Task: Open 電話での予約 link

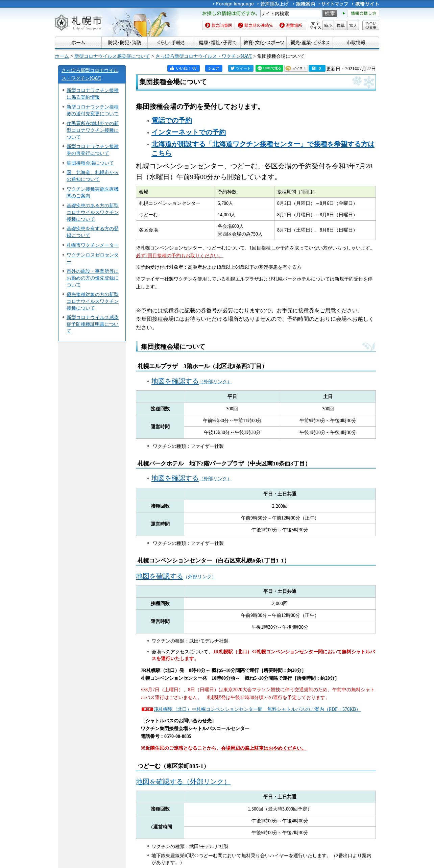Action: pos(171,121)
